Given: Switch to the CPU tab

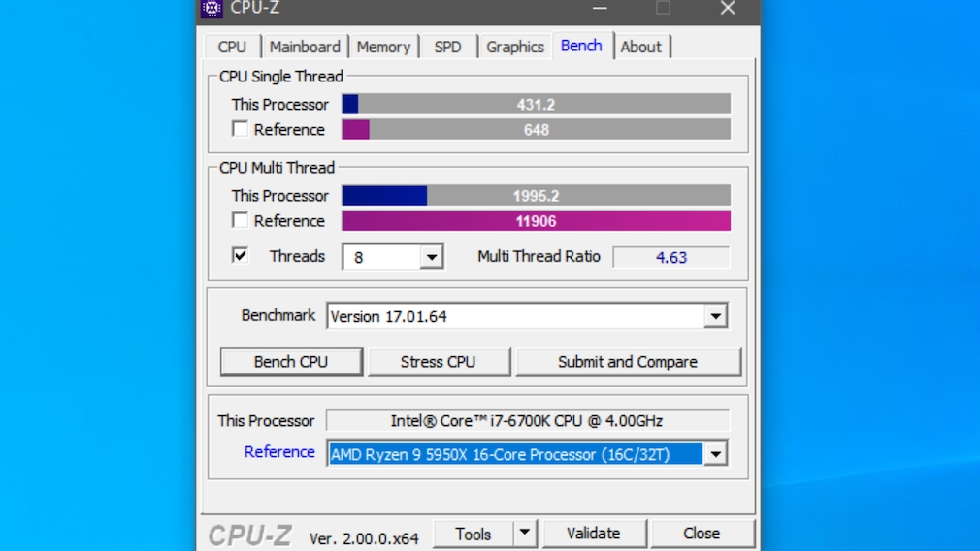Looking at the screenshot, I should coord(232,47).
